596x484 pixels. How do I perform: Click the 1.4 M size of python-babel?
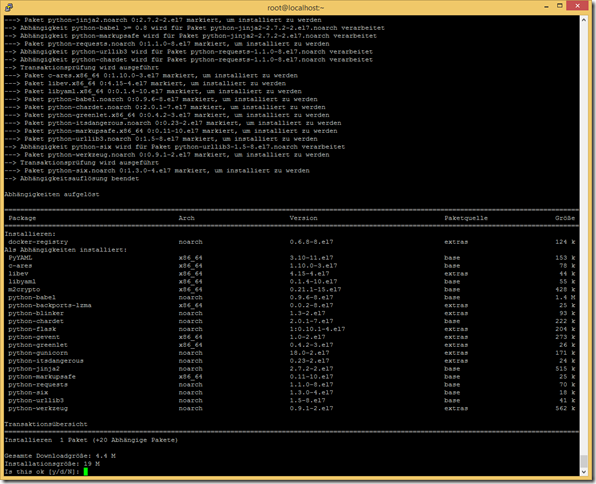coord(565,297)
